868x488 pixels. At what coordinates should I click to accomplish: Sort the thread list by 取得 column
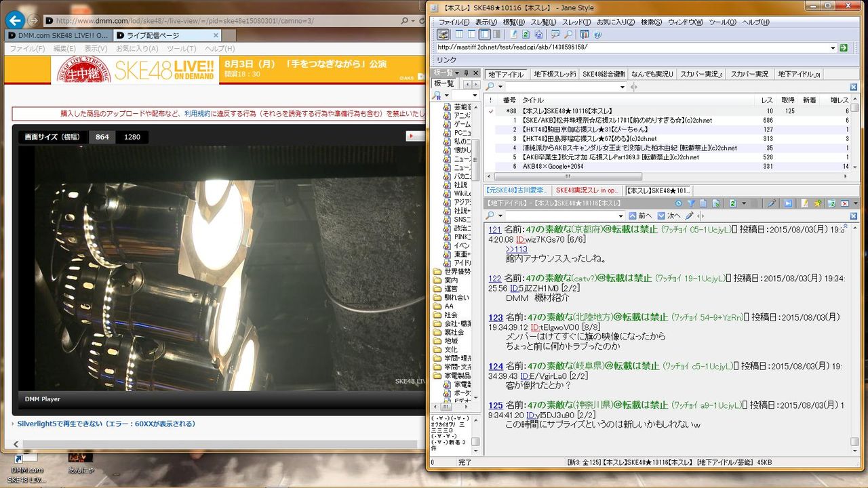tap(788, 100)
